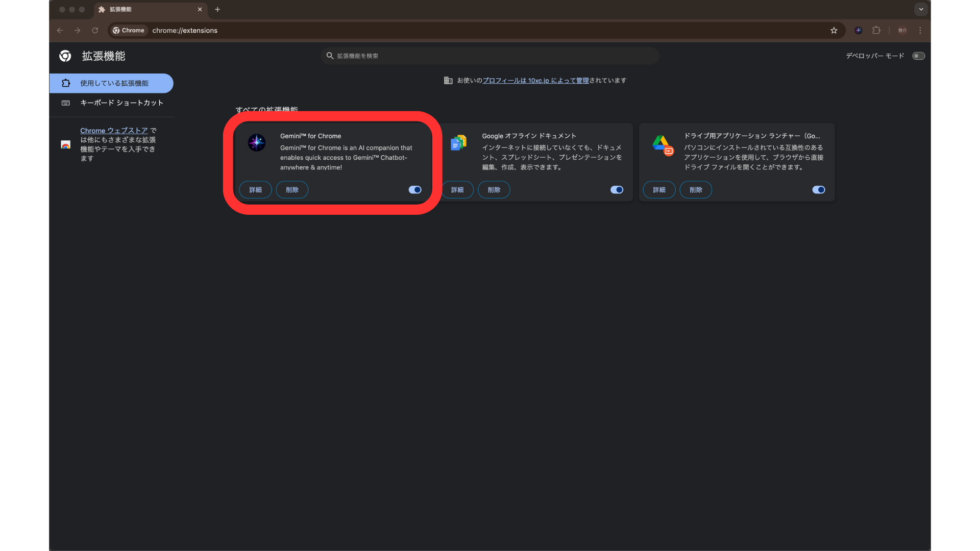980x551 pixels.
Task: Click the managed-profile building icon
Action: [x=448, y=81]
